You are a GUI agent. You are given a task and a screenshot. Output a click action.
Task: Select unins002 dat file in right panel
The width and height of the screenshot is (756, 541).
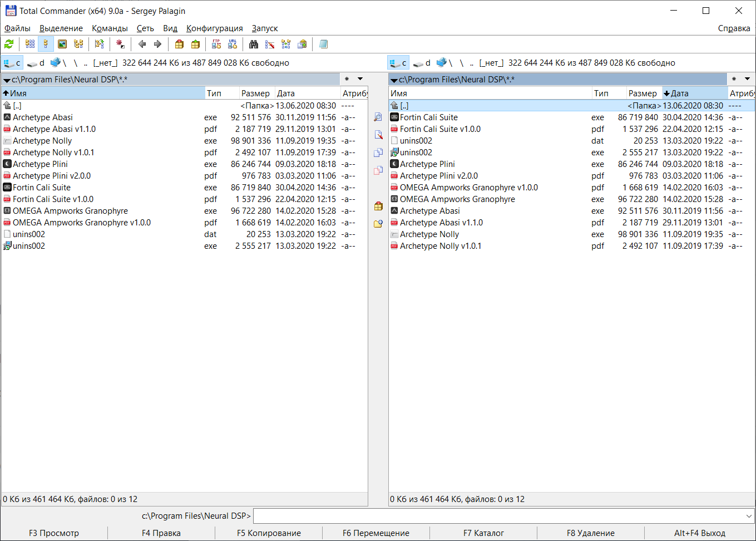571,140
